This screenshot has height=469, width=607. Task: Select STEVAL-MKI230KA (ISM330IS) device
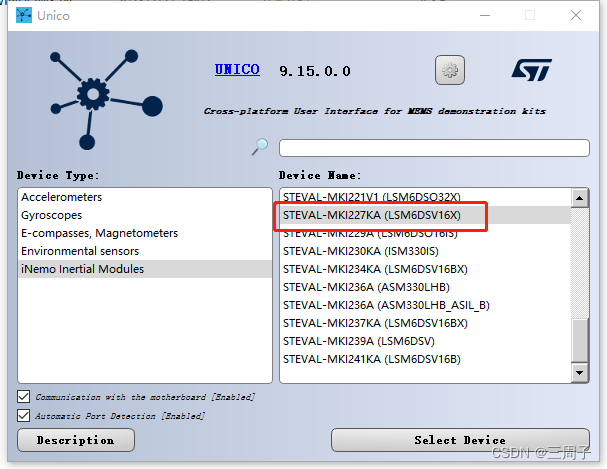point(425,251)
